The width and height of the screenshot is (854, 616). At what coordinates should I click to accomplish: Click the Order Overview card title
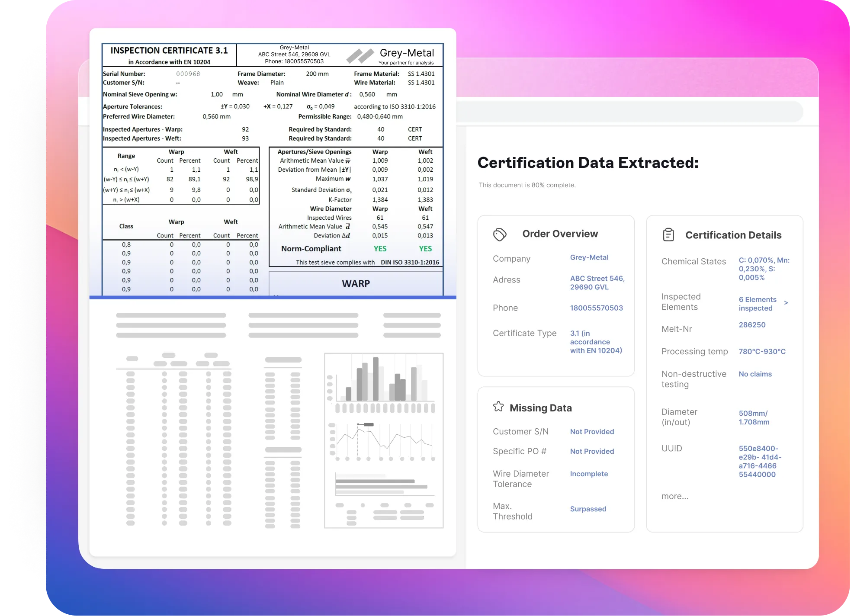pos(560,234)
